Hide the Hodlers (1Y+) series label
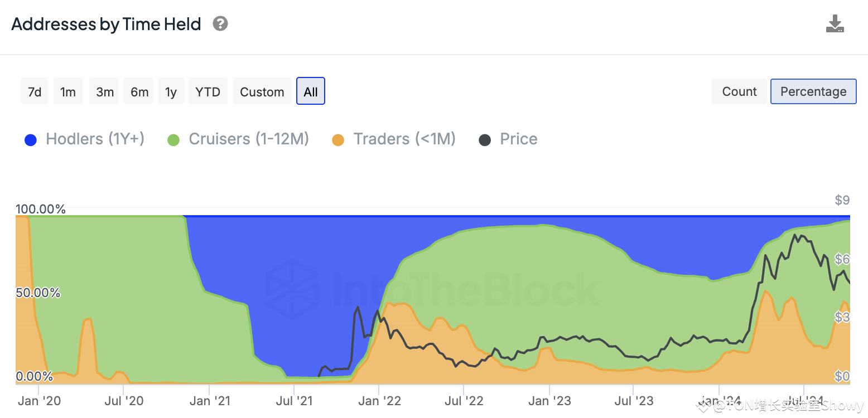The width and height of the screenshot is (868, 418). [x=95, y=139]
